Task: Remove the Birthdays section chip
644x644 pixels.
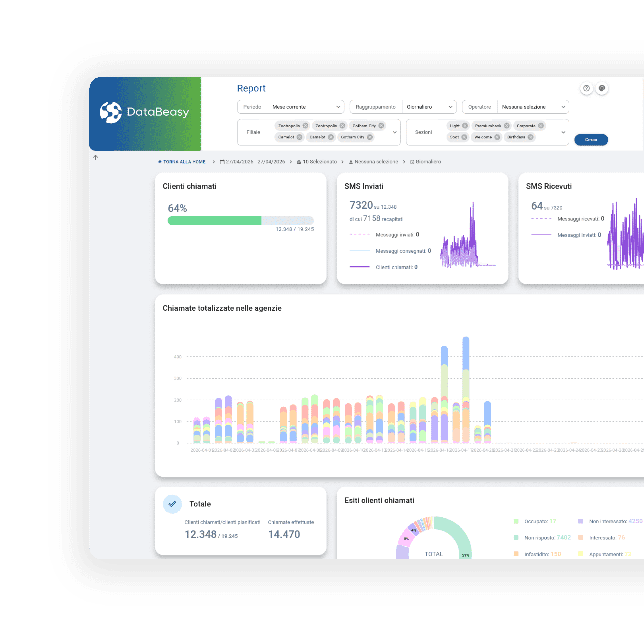Action: tap(530, 137)
